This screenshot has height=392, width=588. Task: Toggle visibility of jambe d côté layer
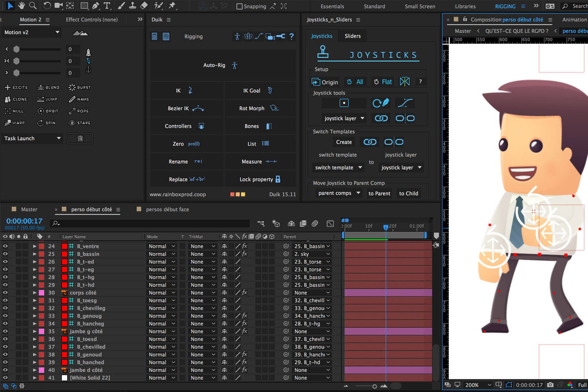tap(5, 370)
